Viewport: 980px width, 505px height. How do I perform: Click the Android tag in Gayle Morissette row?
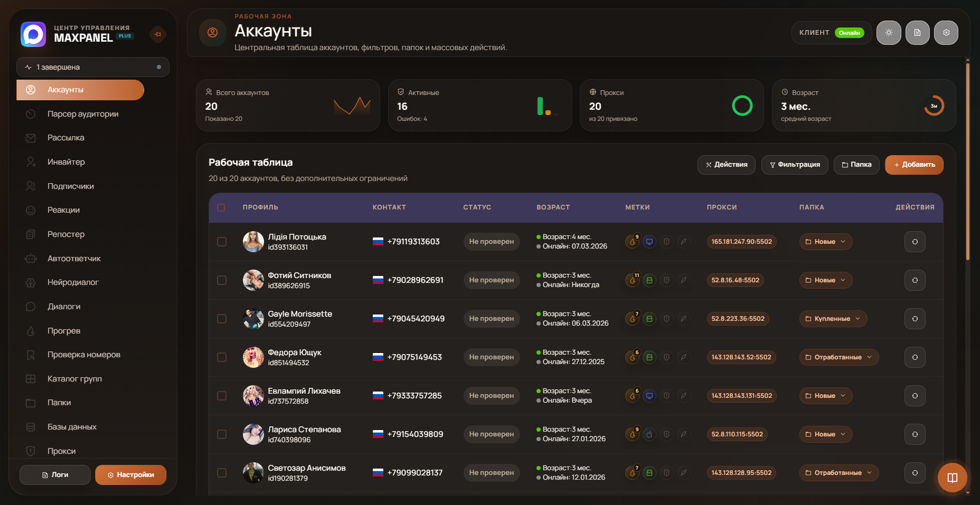point(649,319)
